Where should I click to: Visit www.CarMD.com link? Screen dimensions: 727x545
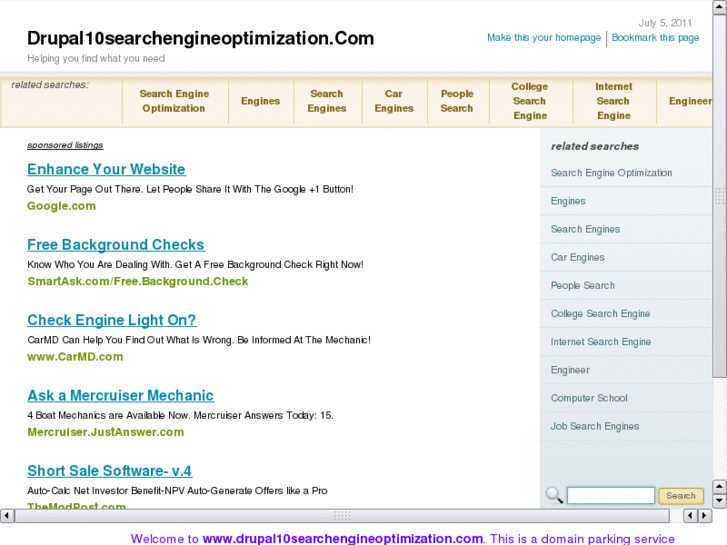tap(75, 357)
